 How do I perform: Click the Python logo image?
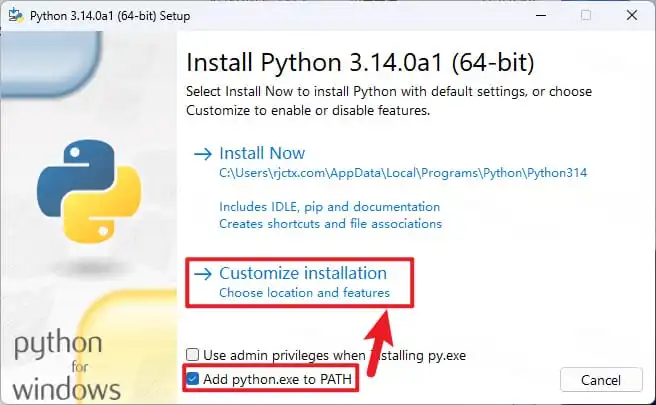coord(89,191)
